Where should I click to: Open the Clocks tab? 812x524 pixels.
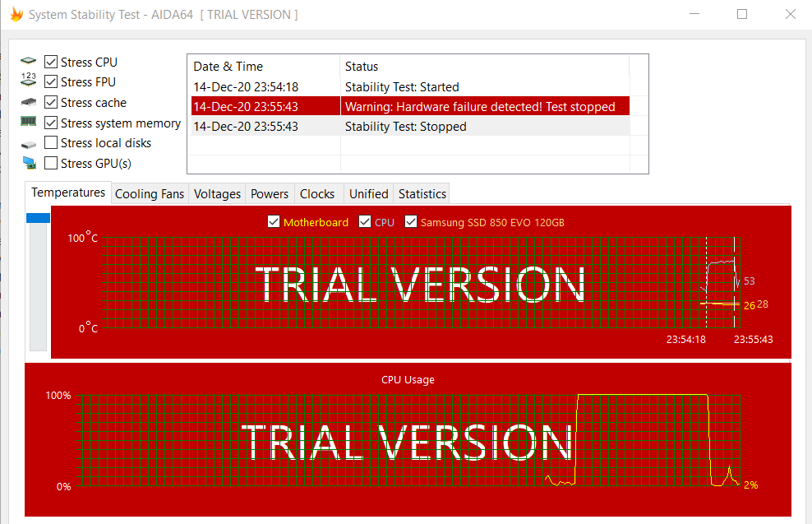pos(317,194)
